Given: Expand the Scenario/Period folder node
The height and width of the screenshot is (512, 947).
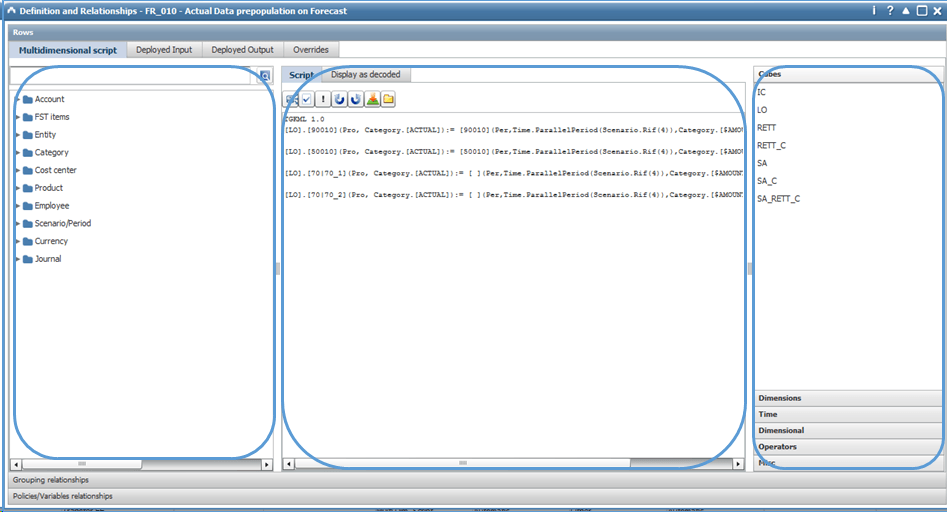Looking at the screenshot, I should [18, 223].
